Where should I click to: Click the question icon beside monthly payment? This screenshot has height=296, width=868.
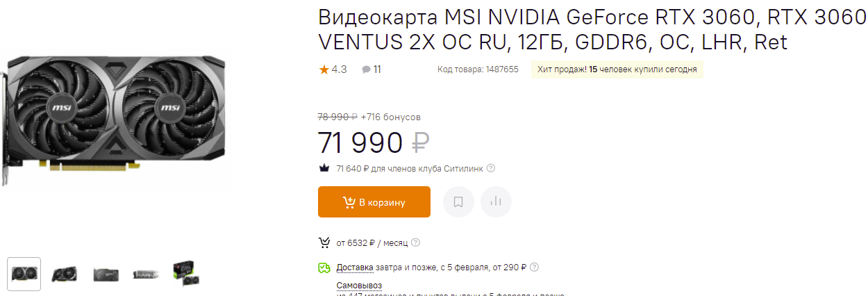click(415, 242)
